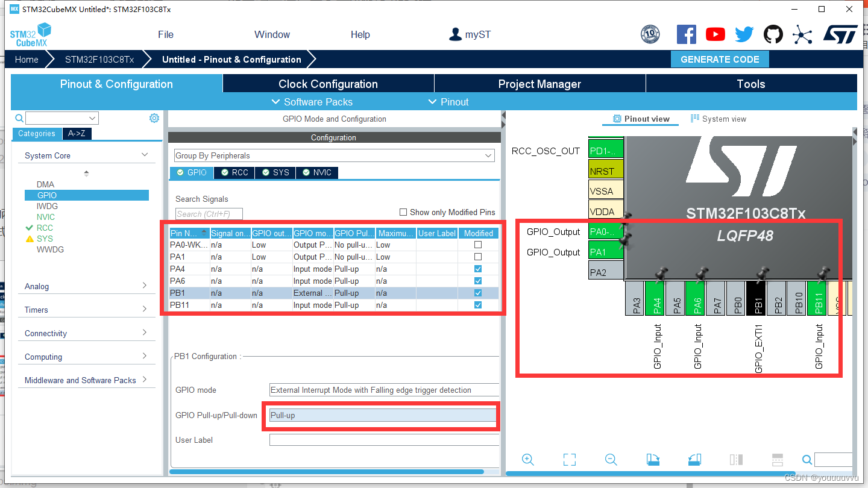Viewport: 868px width, 488px height.
Task: Zoom out of the pinout view
Action: (x=611, y=460)
